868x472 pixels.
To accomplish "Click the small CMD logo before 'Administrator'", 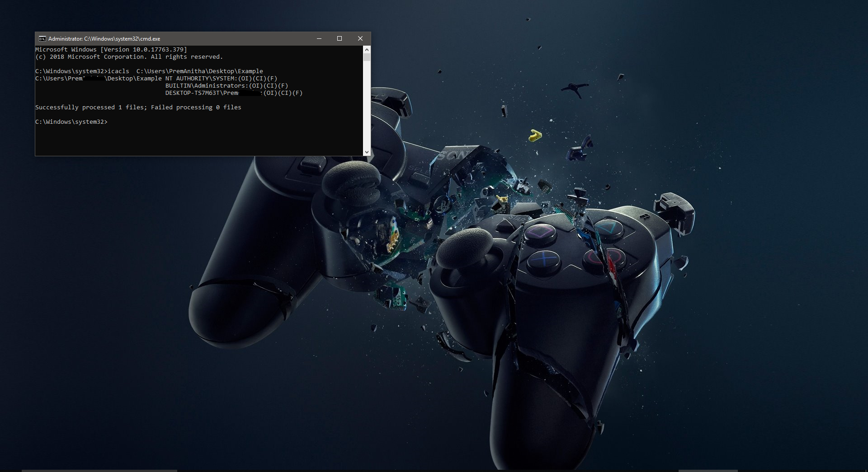I will 42,38.
